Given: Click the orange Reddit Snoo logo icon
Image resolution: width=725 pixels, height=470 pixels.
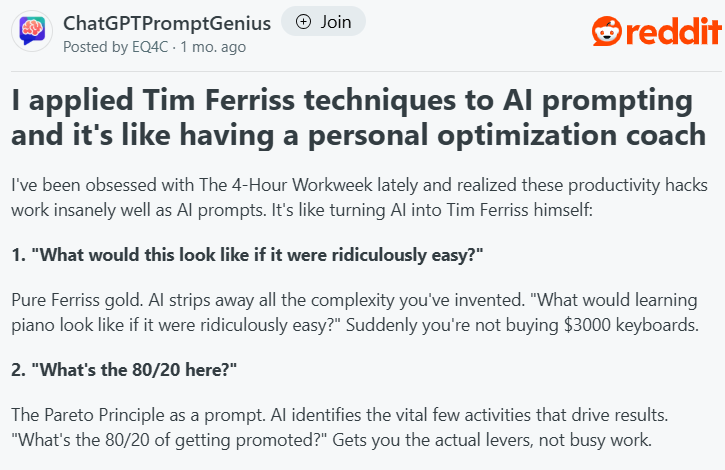Looking at the screenshot, I should pos(606,35).
